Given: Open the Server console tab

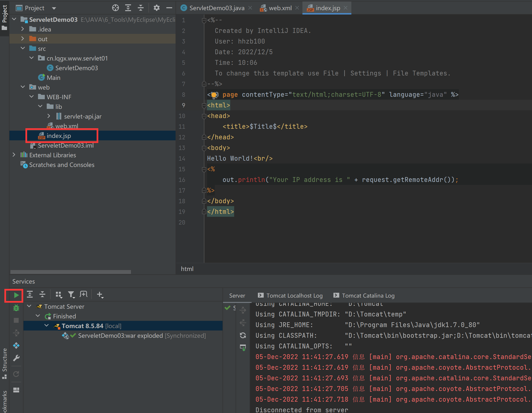Looking at the screenshot, I should click(x=237, y=295).
